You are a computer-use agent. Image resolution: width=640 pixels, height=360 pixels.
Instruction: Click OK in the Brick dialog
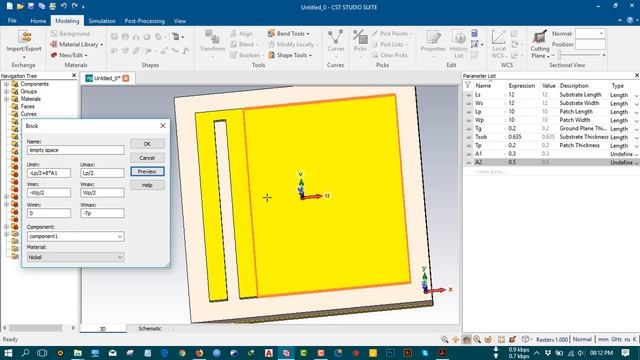(147, 144)
